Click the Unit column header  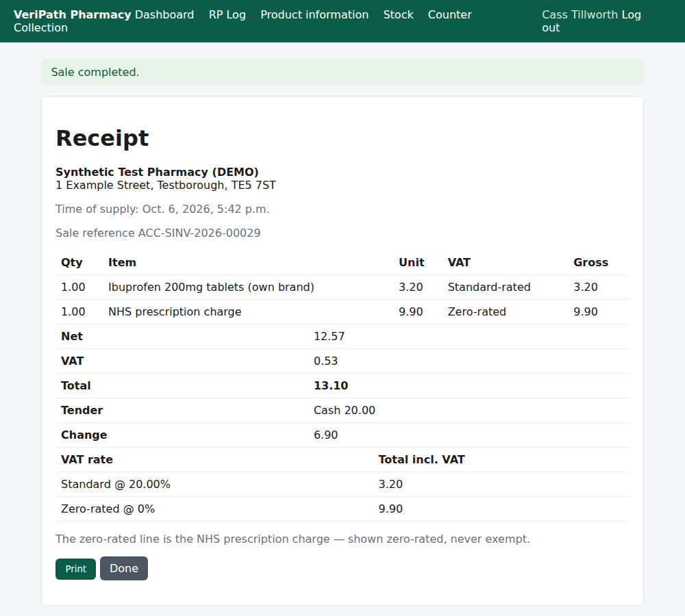tap(411, 262)
